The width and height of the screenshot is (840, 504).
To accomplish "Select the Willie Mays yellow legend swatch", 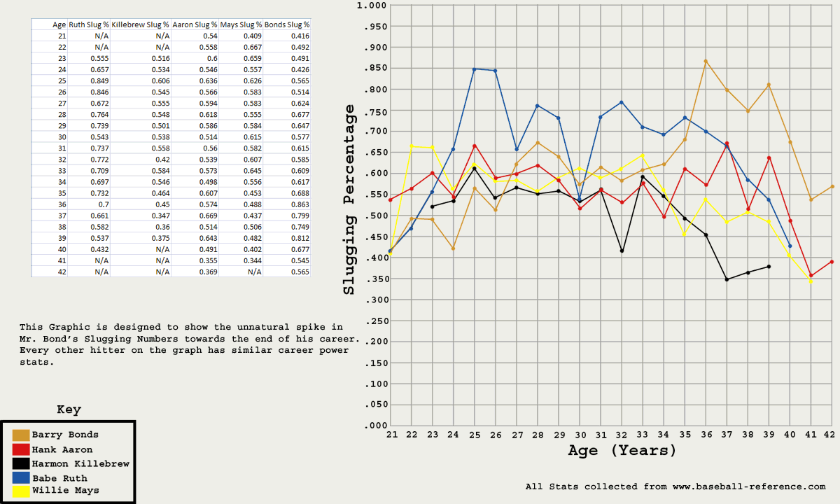I will [21, 491].
